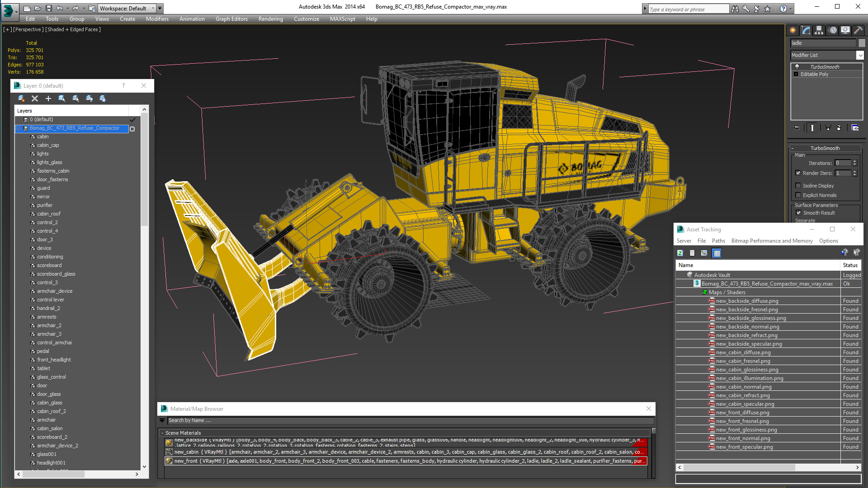Toggle Smooth Result checkbox

click(x=799, y=213)
